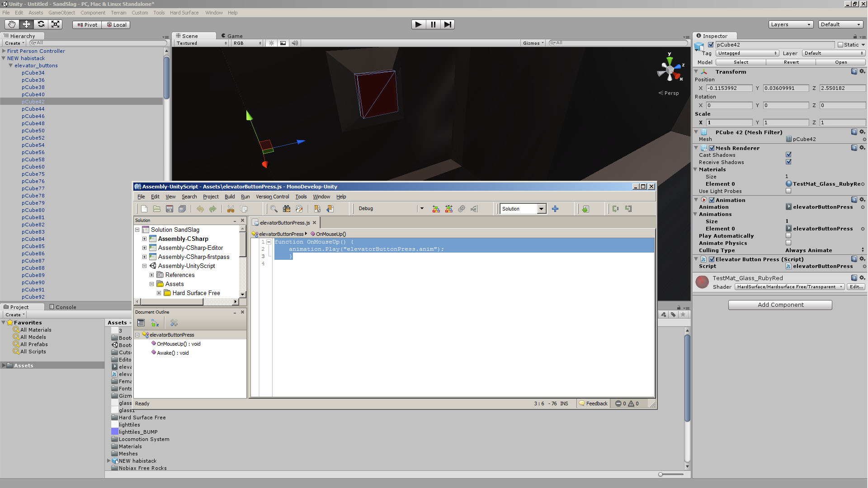868x488 pixels.
Task: Choose the Scale tool
Action: [55, 24]
